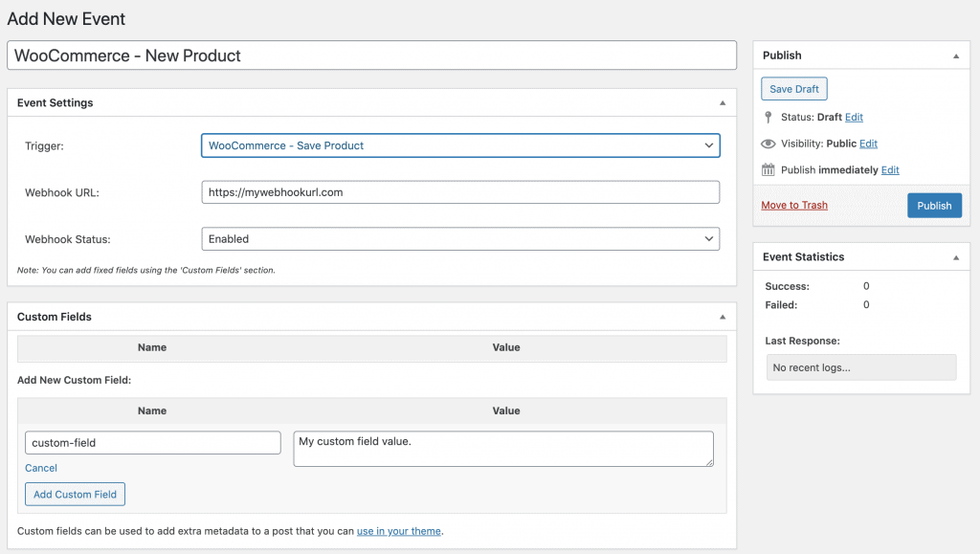The image size is (980, 554).
Task: Click the Add Custom Field button
Action: click(75, 494)
